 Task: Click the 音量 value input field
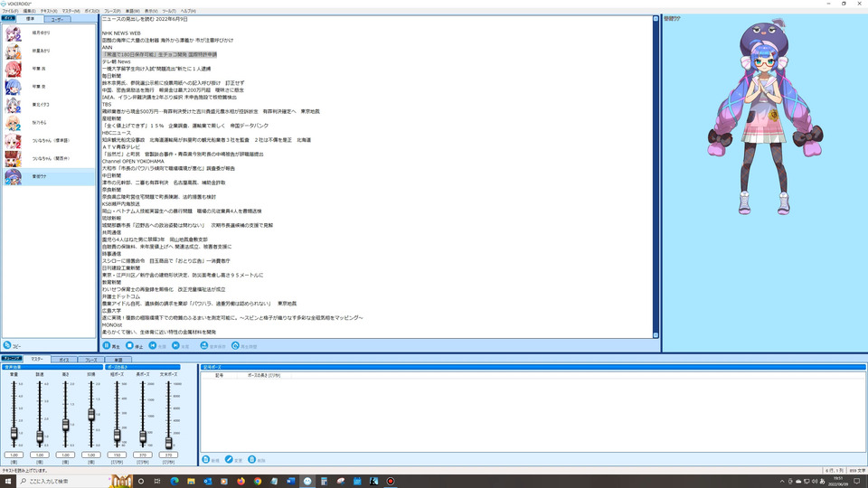click(14, 455)
